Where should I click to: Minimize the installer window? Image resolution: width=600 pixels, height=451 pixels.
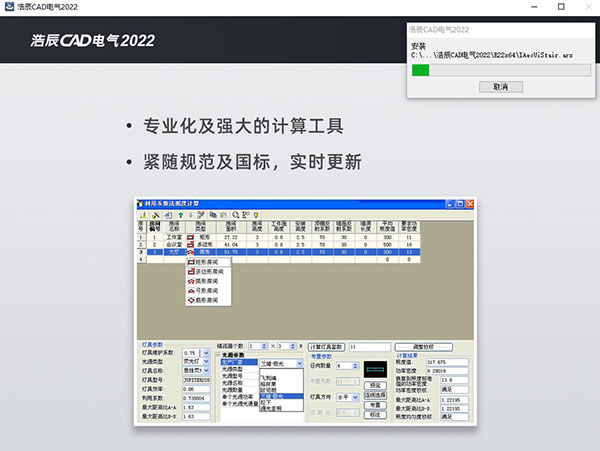click(x=535, y=7)
